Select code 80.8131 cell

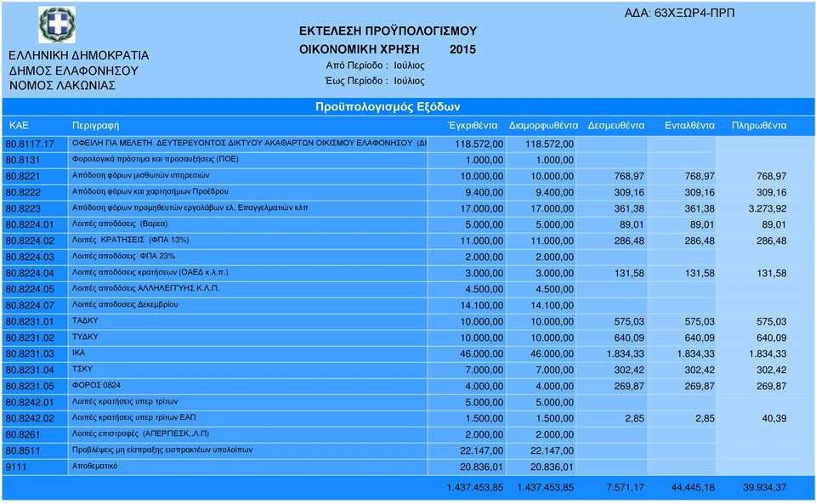(34, 160)
